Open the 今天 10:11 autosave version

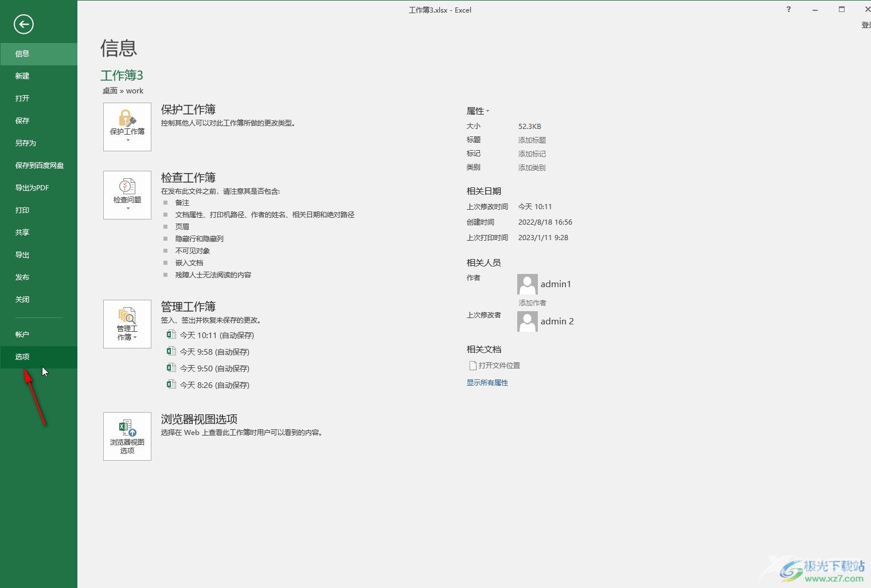click(x=217, y=335)
